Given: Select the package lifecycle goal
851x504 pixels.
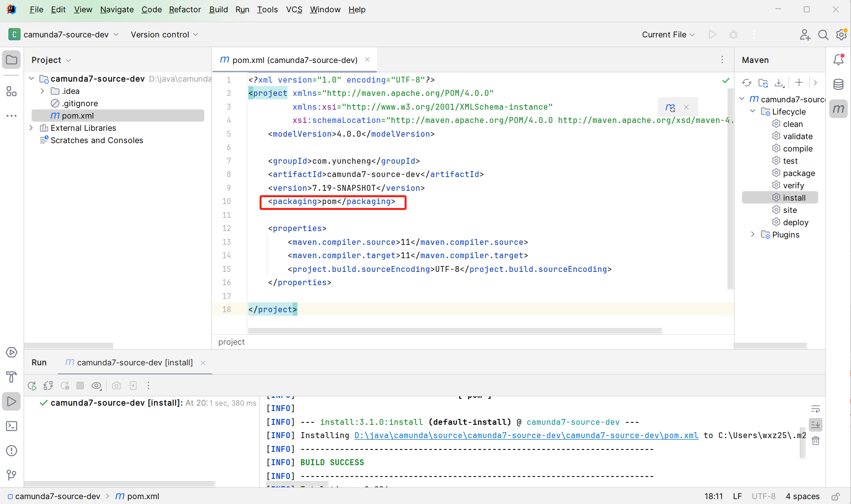Looking at the screenshot, I should 799,173.
